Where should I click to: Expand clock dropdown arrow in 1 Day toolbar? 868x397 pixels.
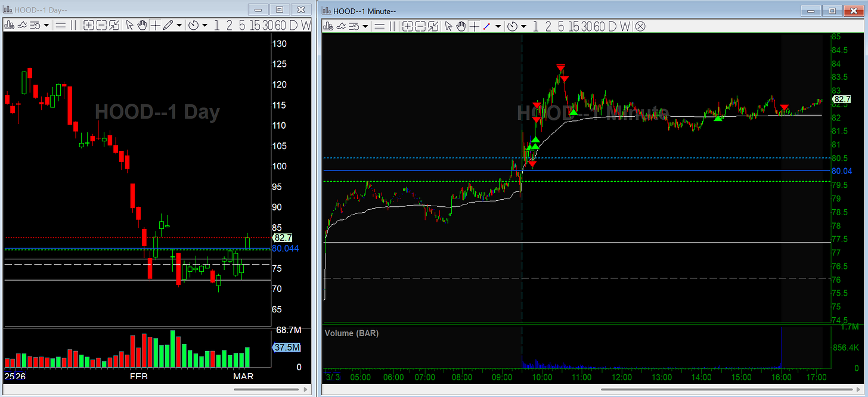point(204,25)
